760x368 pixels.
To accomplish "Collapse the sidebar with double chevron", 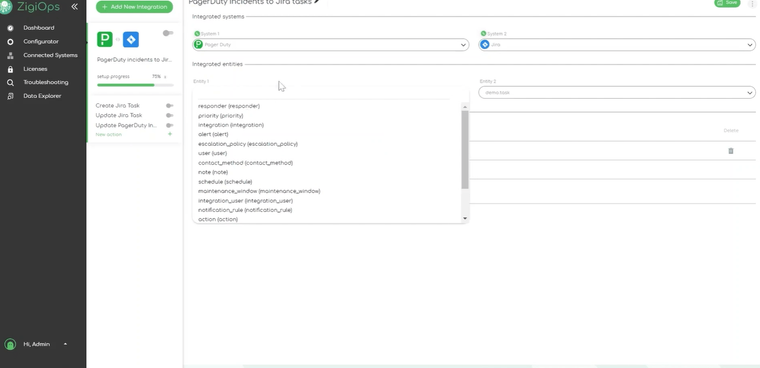I will 74,6.
